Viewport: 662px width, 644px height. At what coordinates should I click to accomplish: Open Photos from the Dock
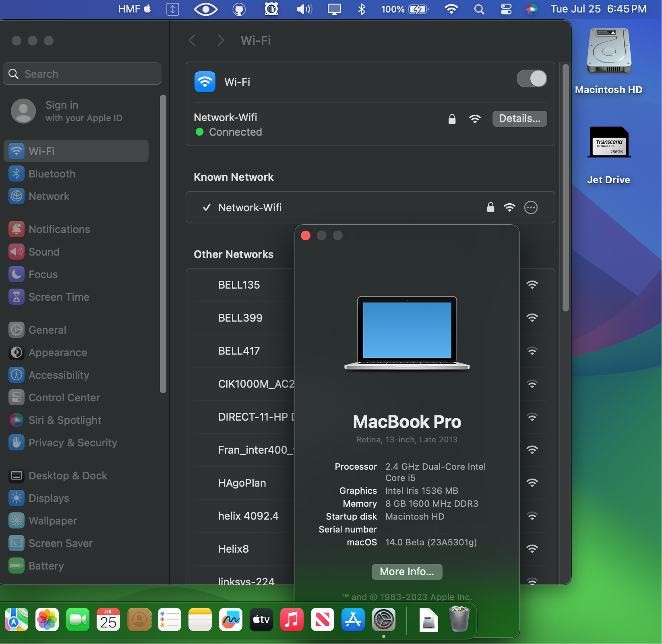[47, 619]
